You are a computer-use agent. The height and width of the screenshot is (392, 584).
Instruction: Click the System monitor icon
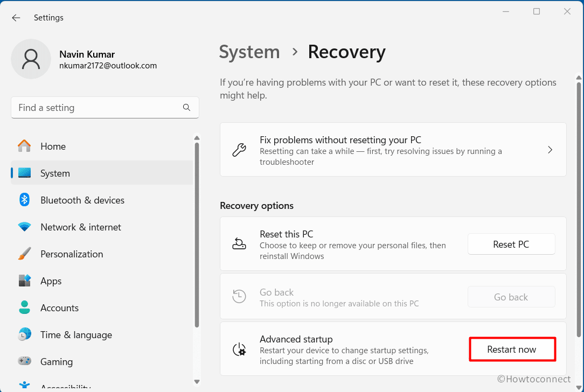25,173
